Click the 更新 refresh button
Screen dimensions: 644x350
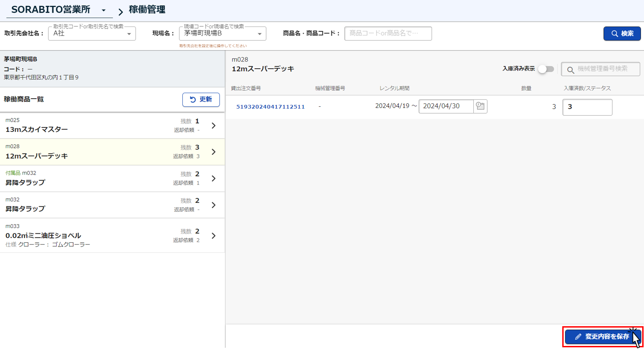coord(201,100)
